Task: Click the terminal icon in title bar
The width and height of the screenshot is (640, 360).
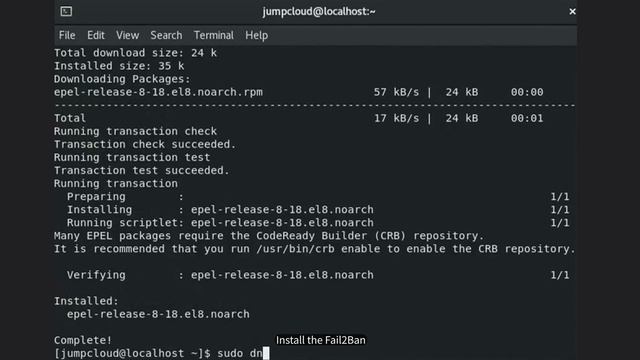Action: (66, 11)
